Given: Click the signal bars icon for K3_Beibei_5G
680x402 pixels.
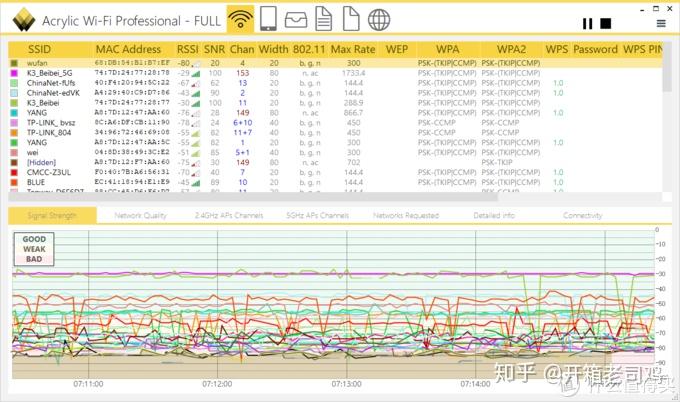Looking at the screenshot, I should pos(196,74).
